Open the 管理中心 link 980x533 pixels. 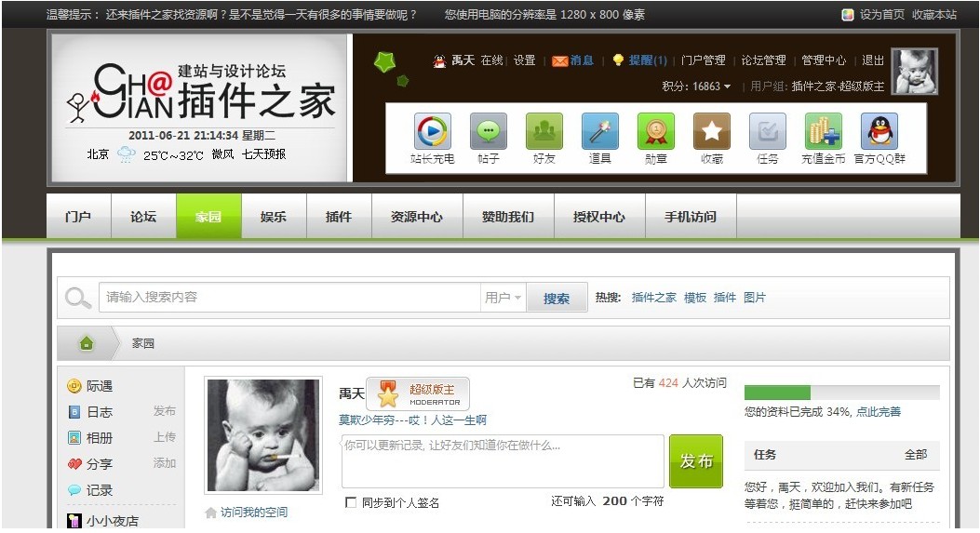(824, 60)
